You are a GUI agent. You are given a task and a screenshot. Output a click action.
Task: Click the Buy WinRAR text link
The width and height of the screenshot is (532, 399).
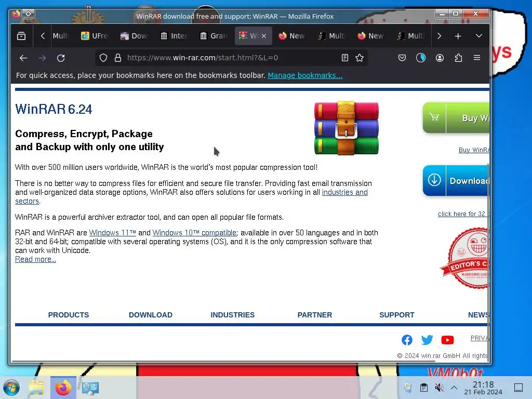[x=474, y=150]
